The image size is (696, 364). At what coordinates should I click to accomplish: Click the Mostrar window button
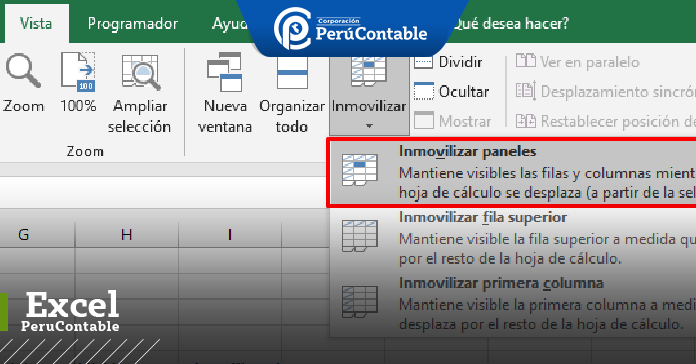pyautogui.click(x=452, y=121)
